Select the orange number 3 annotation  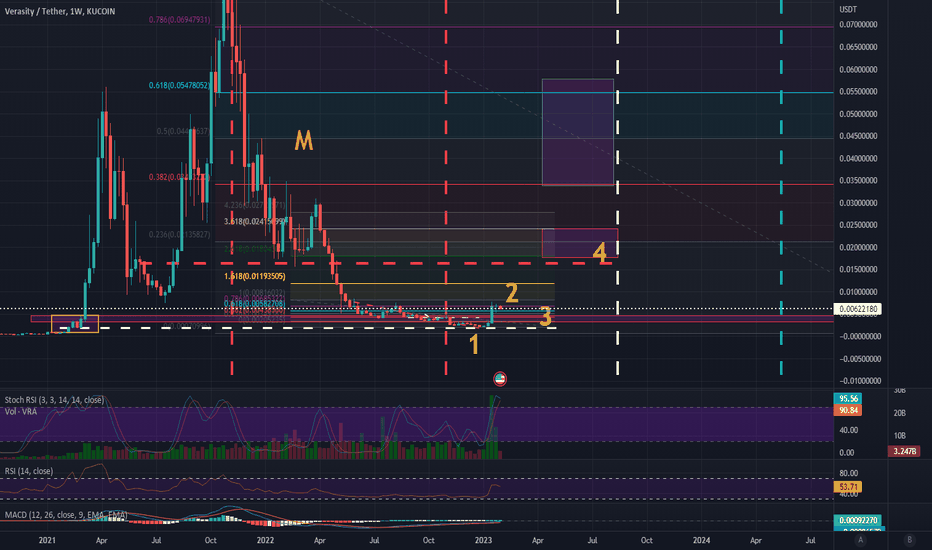click(x=545, y=317)
